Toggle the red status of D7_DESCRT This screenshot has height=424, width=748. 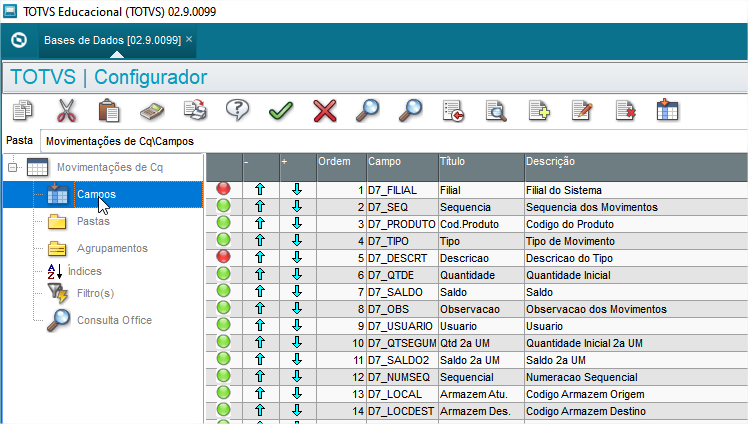click(x=223, y=257)
